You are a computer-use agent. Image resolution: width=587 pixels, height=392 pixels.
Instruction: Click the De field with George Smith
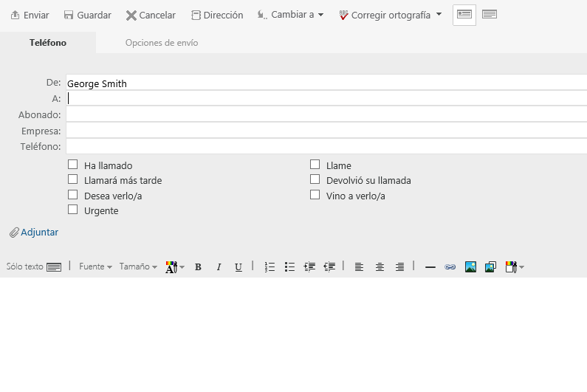(x=326, y=83)
